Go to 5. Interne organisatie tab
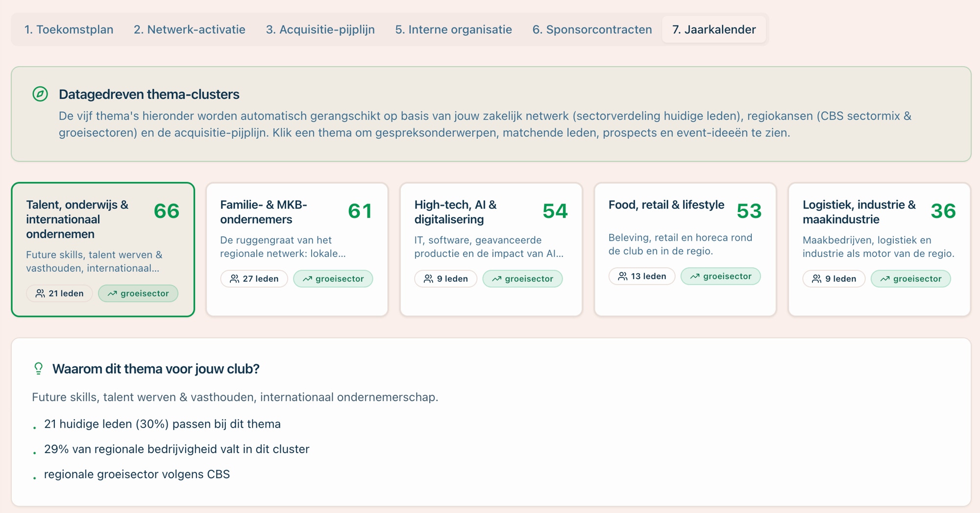980x513 pixels. click(454, 29)
